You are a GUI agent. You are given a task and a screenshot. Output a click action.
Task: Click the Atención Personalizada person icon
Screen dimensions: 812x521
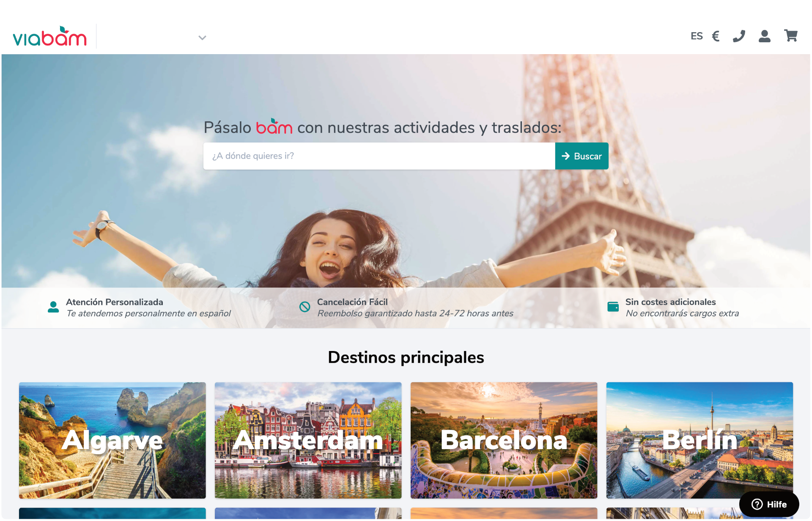tap(53, 307)
